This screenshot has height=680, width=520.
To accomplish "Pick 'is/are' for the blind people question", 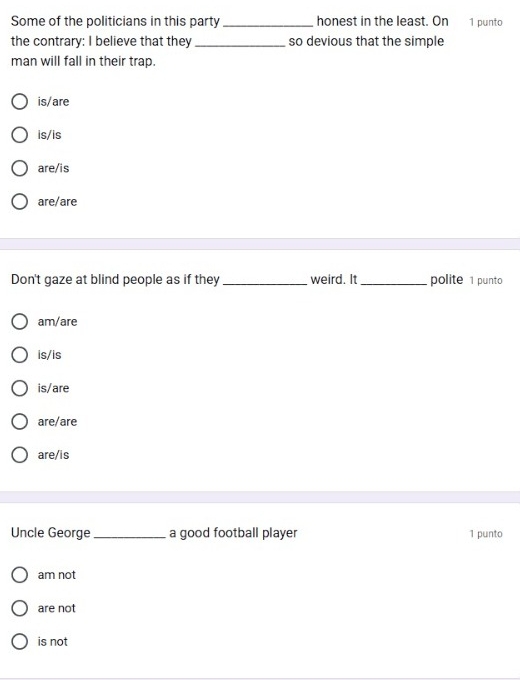I will point(20,388).
